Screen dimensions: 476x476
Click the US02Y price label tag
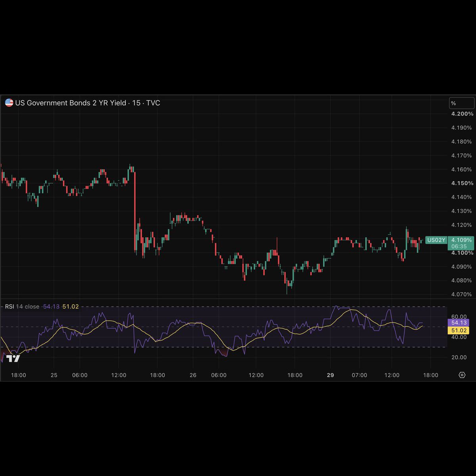(x=436, y=240)
